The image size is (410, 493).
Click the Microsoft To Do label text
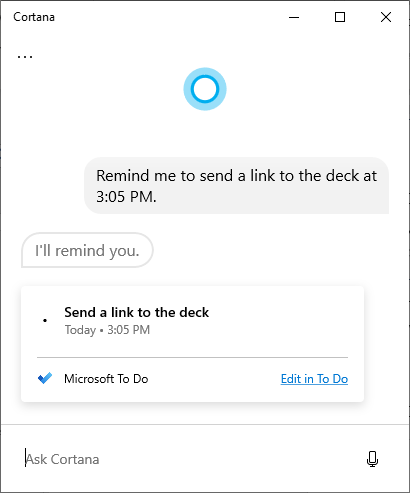[106, 379]
